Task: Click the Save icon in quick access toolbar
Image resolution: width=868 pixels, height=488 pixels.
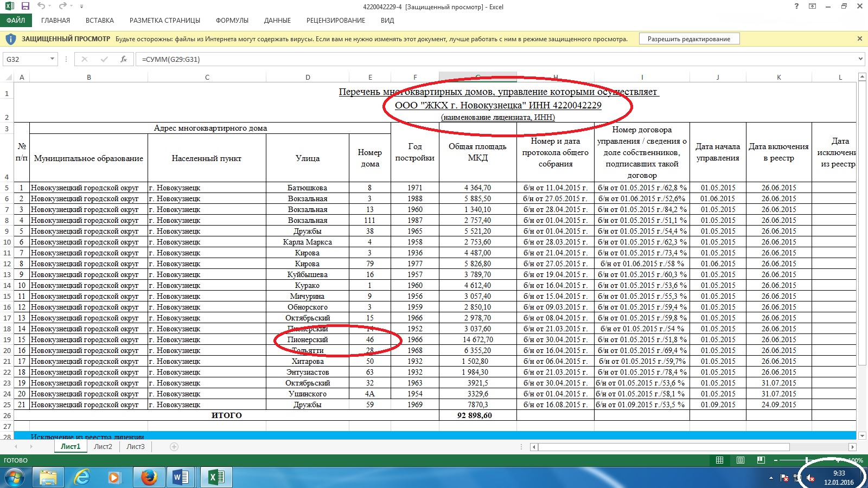Action: click(25, 7)
